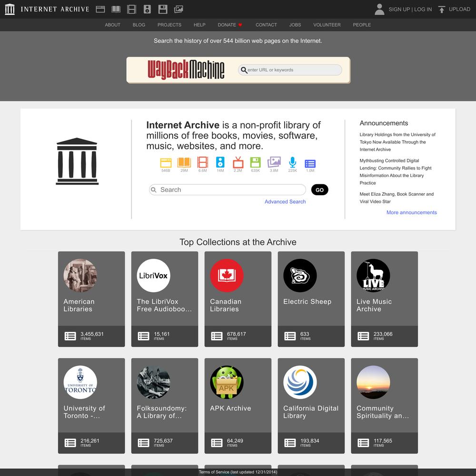This screenshot has width=476, height=476.
Task: Open the Web icon in top navigation
Action: pyautogui.click(x=100, y=10)
